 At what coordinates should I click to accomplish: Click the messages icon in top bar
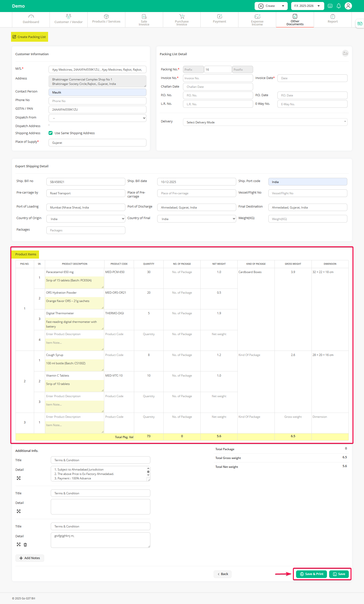pos(330,6)
